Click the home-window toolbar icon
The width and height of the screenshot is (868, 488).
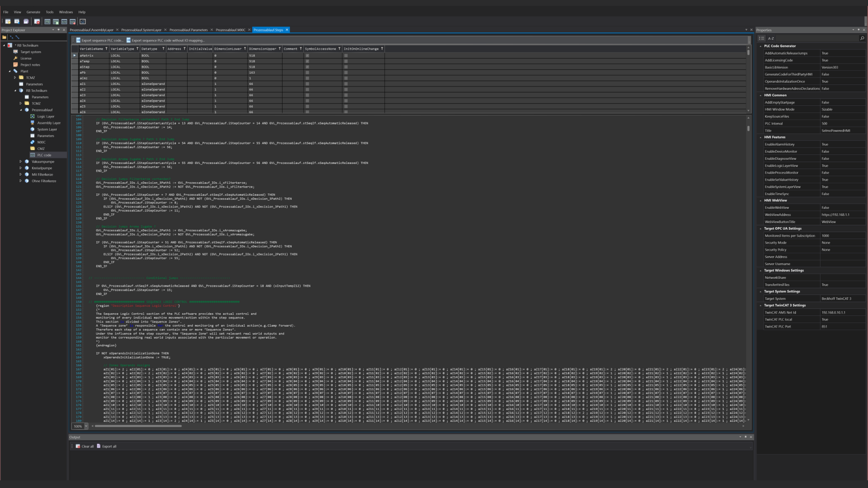[x=83, y=21]
